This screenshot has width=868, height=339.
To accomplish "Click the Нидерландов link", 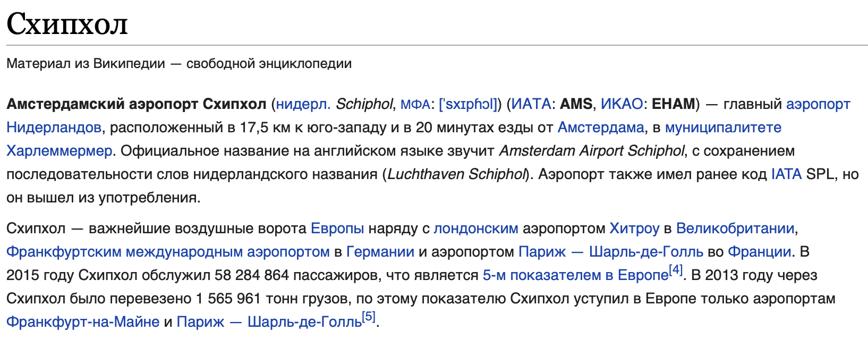I will pyautogui.click(x=54, y=128).
